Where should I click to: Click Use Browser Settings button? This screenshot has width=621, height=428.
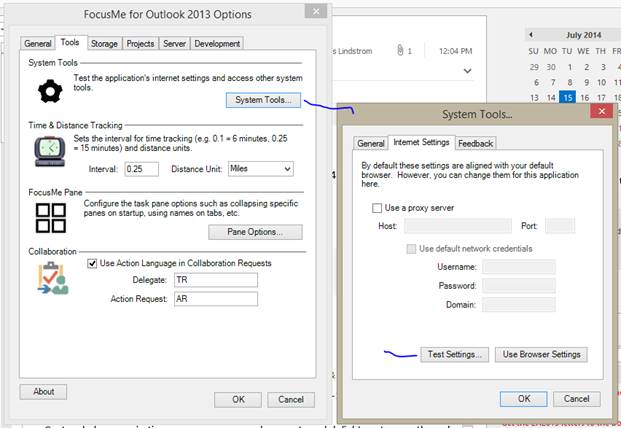click(541, 354)
